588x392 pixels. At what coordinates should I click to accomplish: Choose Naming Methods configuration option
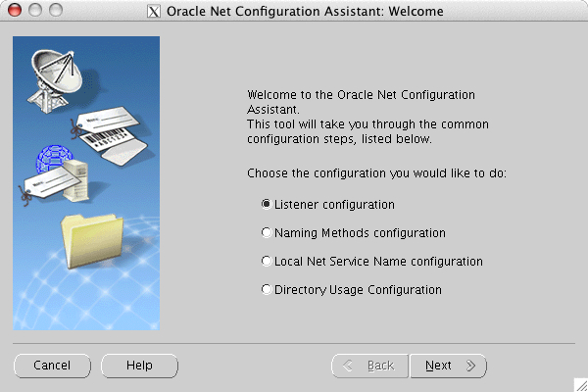pyautogui.click(x=267, y=233)
